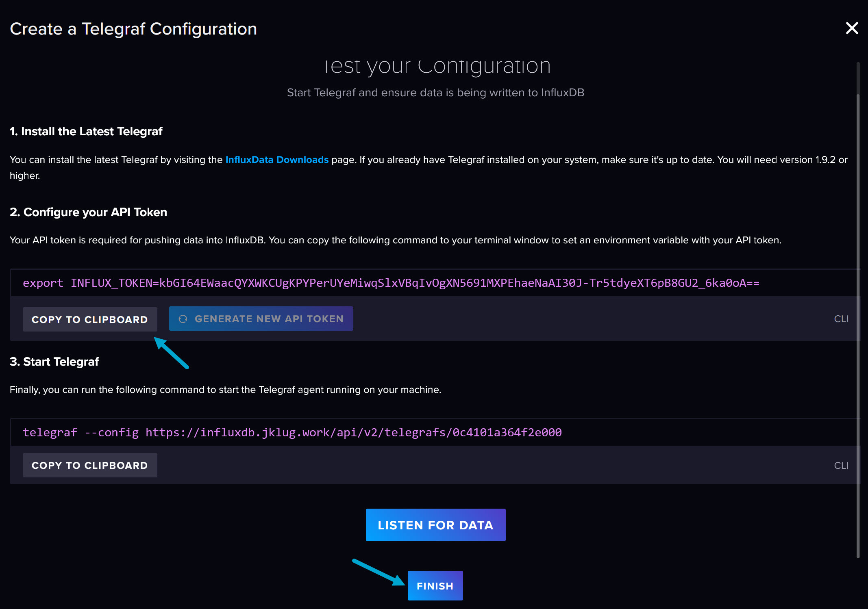Click the refresh icon on Generate token button
This screenshot has width=868, height=609.
pos(183,319)
